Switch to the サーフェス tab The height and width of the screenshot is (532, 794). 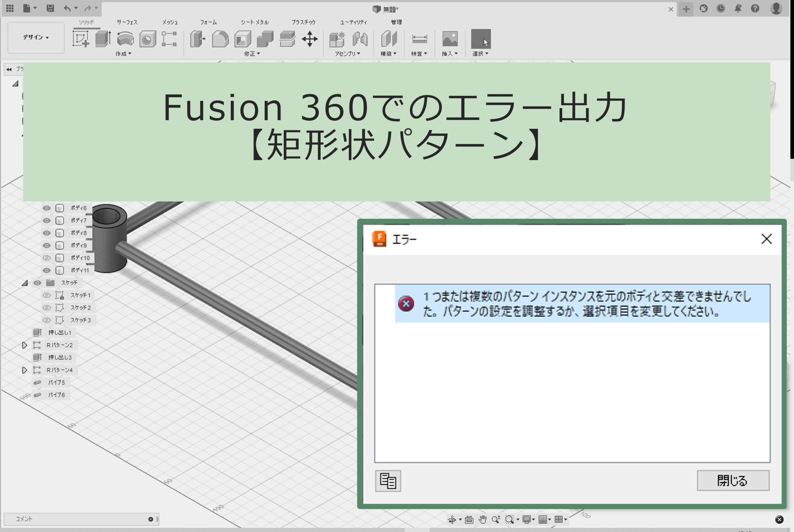(127, 22)
